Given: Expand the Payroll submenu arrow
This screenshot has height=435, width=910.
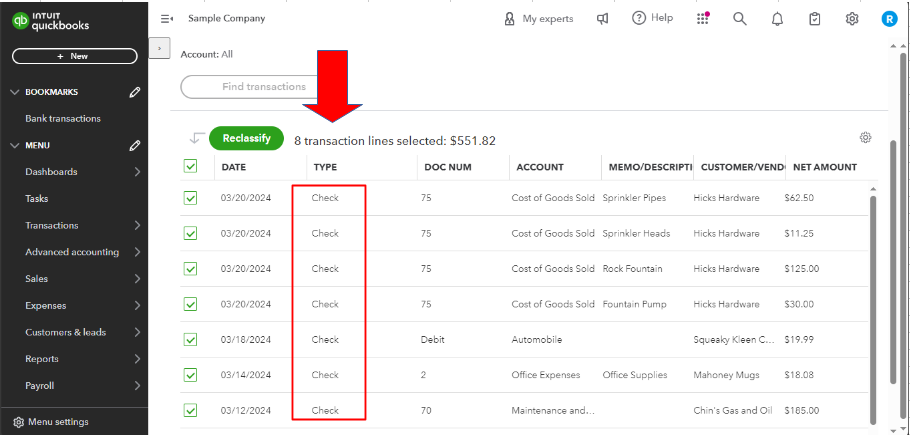Looking at the screenshot, I should pyautogui.click(x=137, y=386).
